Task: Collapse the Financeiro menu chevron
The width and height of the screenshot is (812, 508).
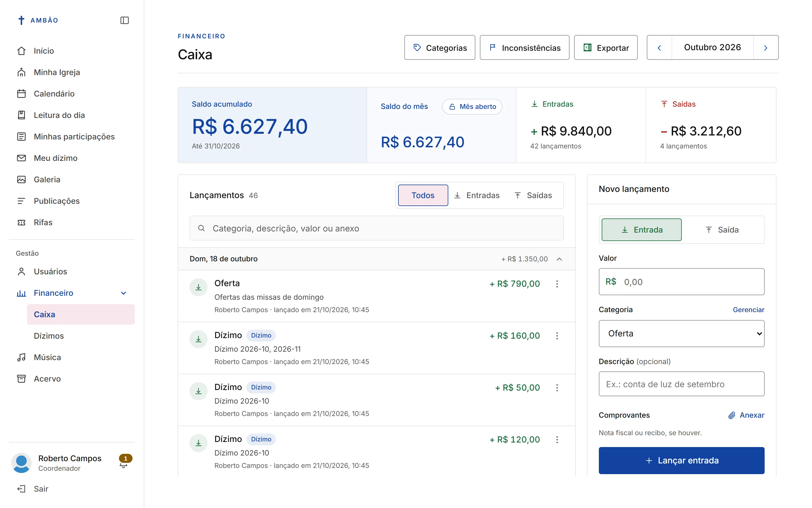Action: 123,293
